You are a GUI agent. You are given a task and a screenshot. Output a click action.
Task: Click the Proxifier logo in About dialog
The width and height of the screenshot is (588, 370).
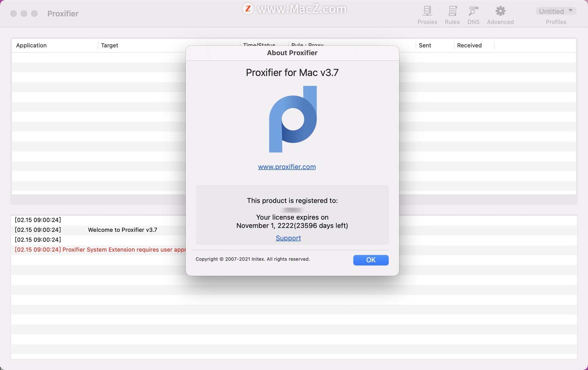293,119
